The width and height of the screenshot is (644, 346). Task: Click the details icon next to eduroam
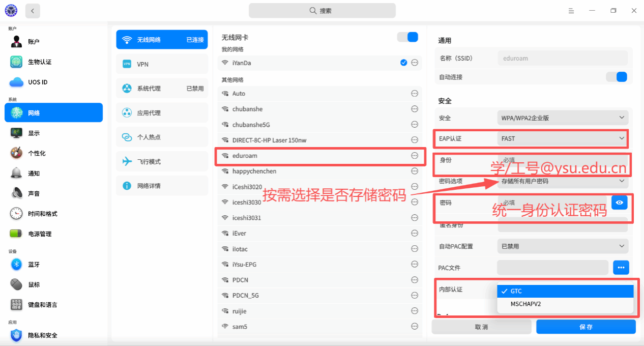(x=415, y=156)
